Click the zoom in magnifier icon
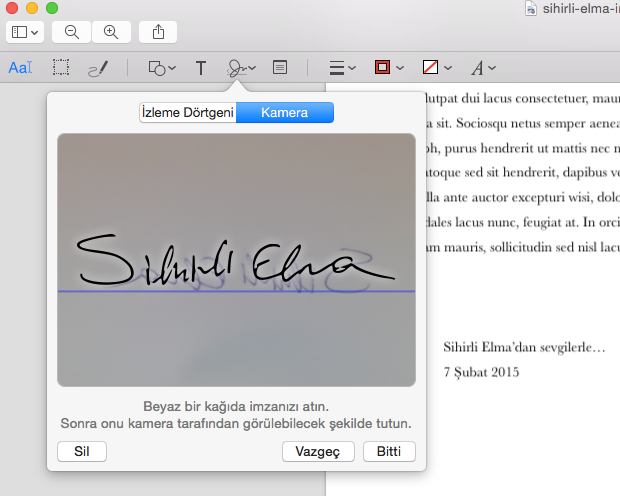Screen dimensions: 620x496 pyautogui.click(x=111, y=32)
